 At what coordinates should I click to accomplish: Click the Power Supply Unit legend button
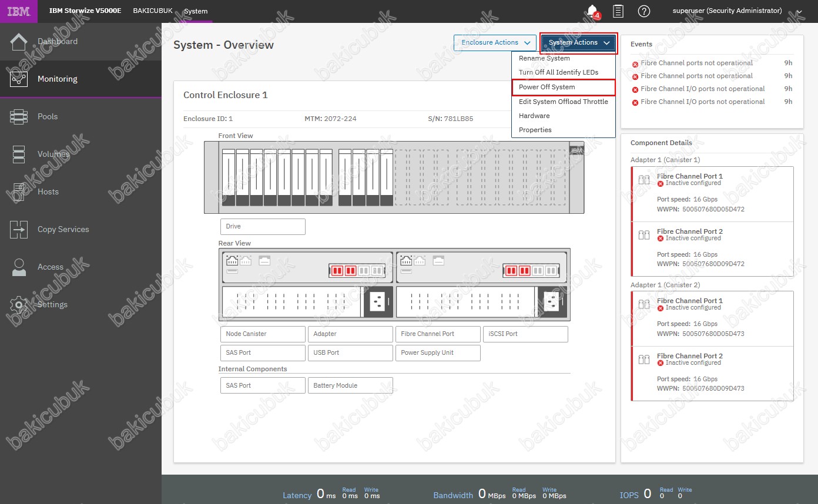click(438, 352)
